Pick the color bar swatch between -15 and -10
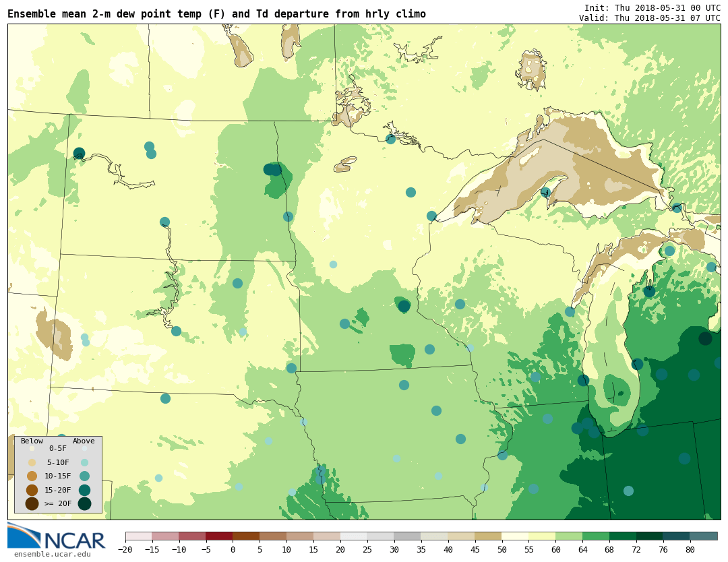The image size is (728, 562). tap(166, 536)
